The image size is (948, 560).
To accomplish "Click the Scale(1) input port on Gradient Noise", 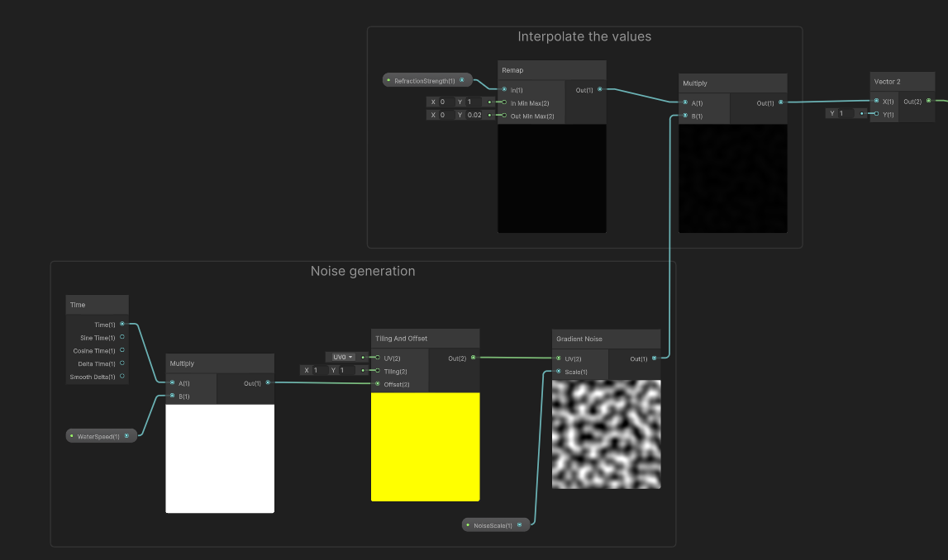I will [559, 372].
